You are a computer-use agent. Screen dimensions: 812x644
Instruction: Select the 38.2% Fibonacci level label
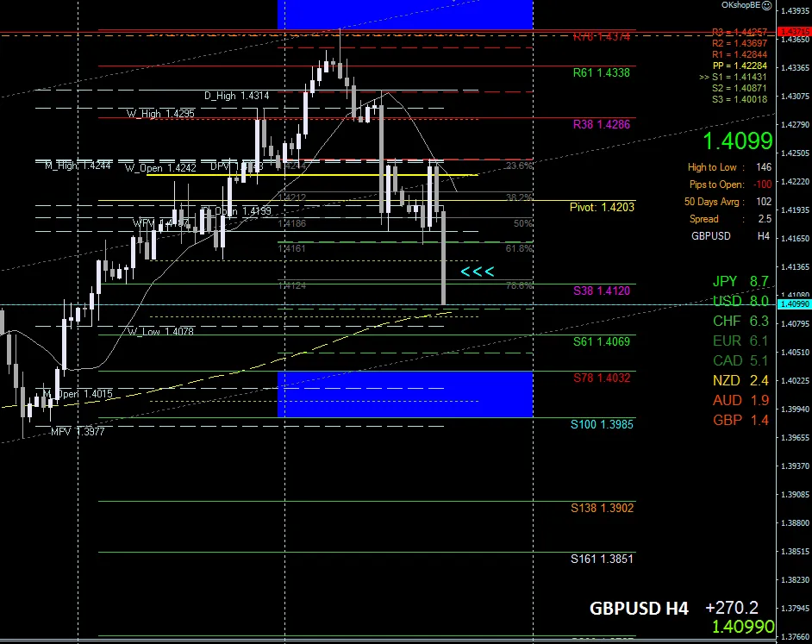tap(519, 197)
